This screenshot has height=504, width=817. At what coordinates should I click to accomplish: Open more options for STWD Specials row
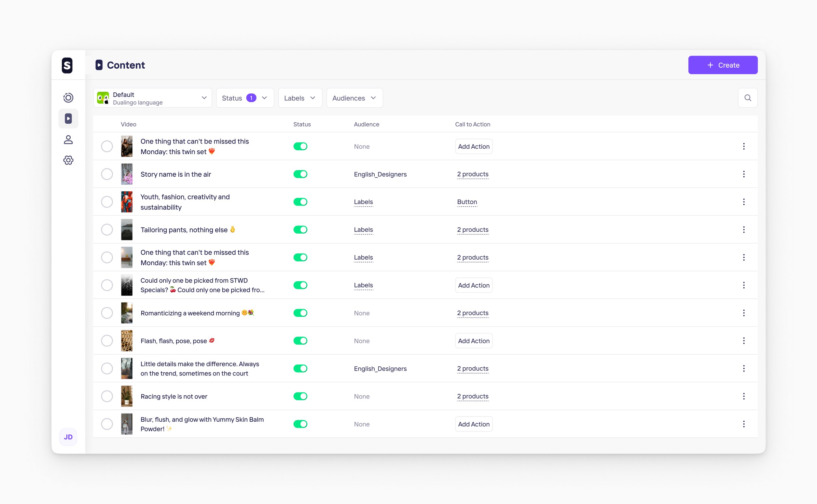tap(744, 285)
